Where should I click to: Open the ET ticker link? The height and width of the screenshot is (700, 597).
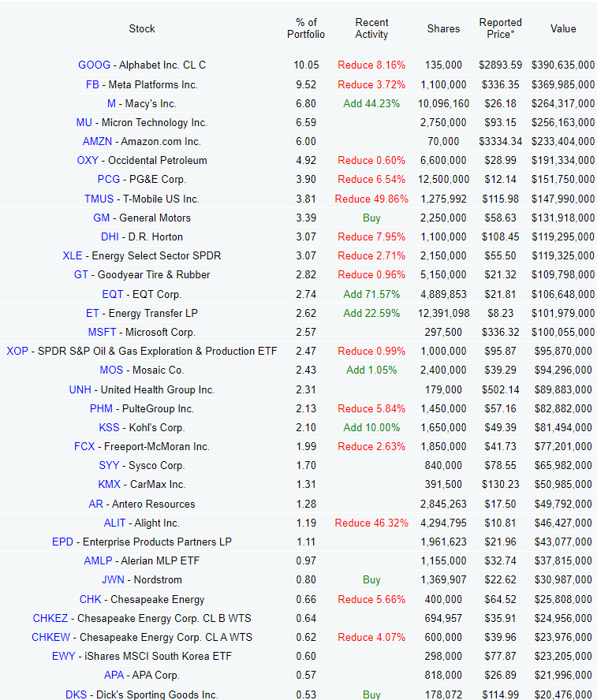(92, 314)
